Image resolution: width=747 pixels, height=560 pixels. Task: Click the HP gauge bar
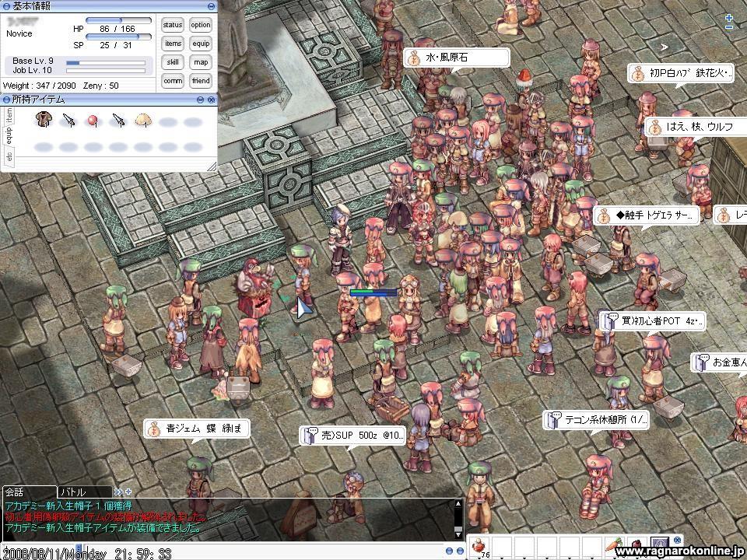click(118, 20)
